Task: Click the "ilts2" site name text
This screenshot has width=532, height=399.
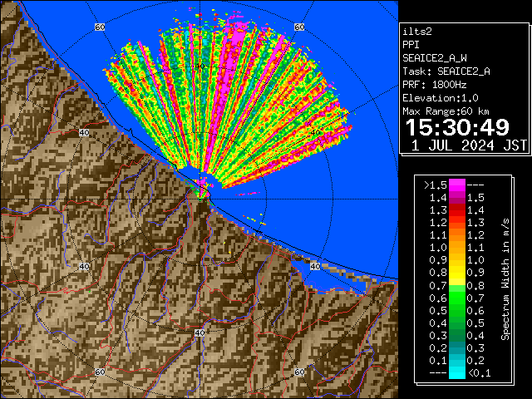Action: pos(417,32)
